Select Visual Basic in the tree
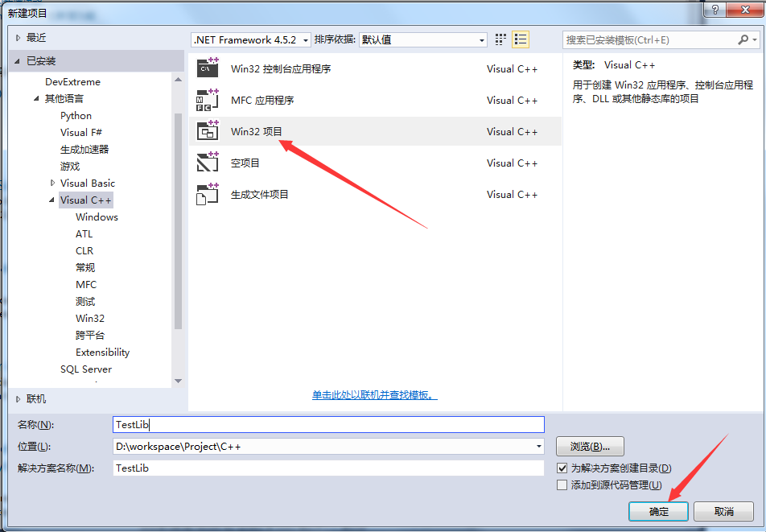This screenshot has width=766, height=532. (x=88, y=184)
